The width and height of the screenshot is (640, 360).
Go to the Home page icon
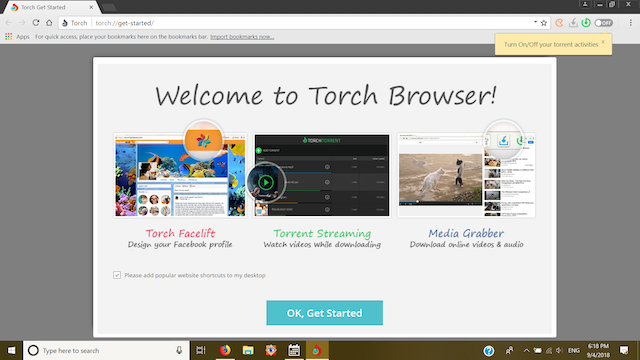click(49, 23)
